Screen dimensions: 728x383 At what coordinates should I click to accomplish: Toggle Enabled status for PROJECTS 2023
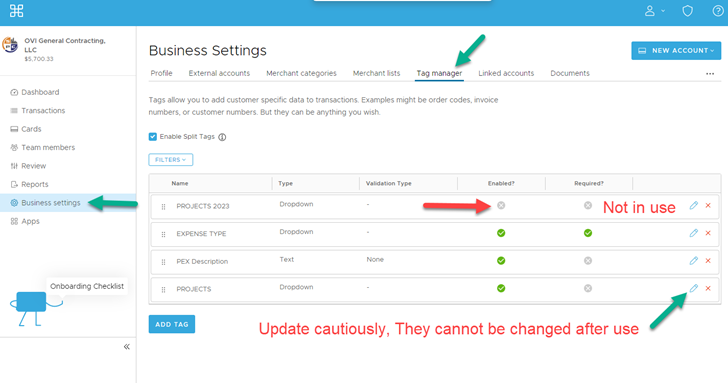(x=501, y=205)
